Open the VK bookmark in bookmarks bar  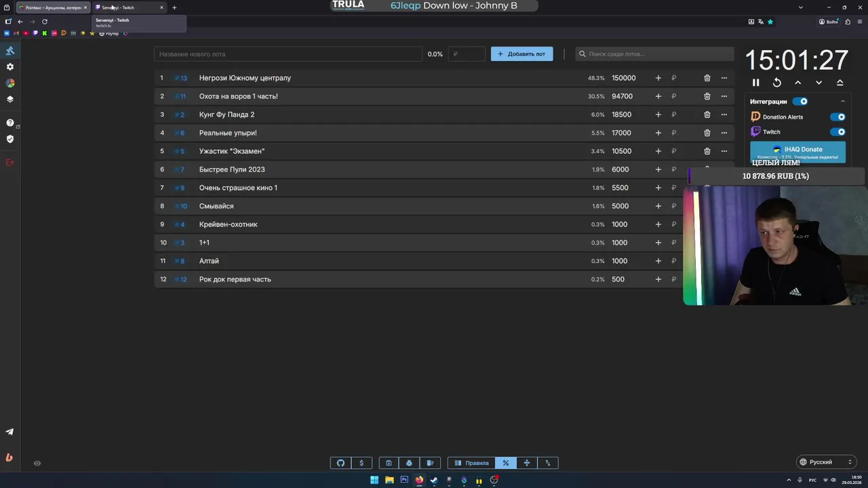tap(7, 33)
